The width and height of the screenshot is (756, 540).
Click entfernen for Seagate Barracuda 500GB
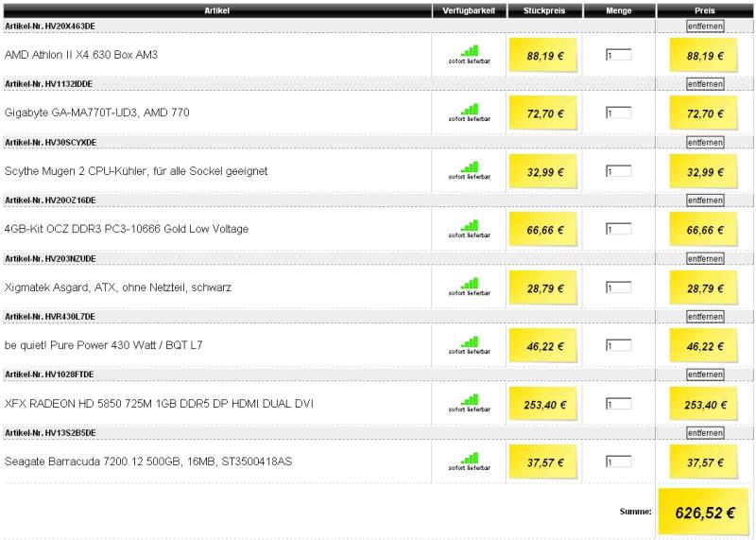point(705,433)
